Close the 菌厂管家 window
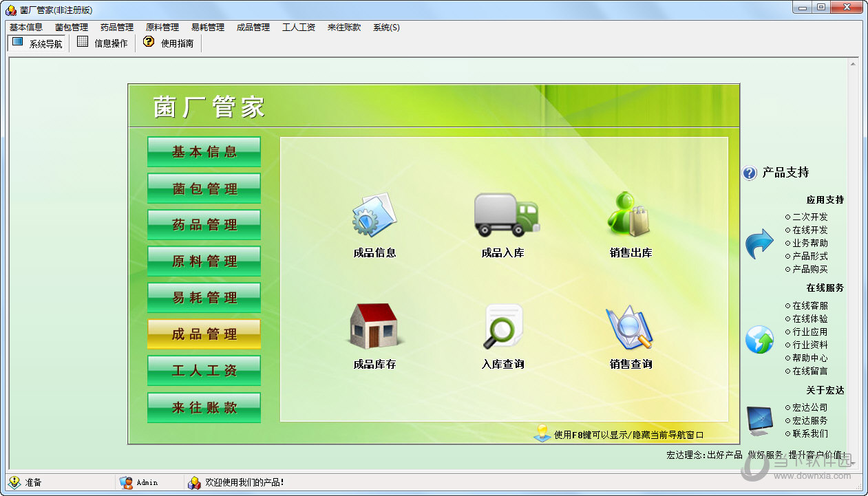 pyautogui.click(x=846, y=8)
